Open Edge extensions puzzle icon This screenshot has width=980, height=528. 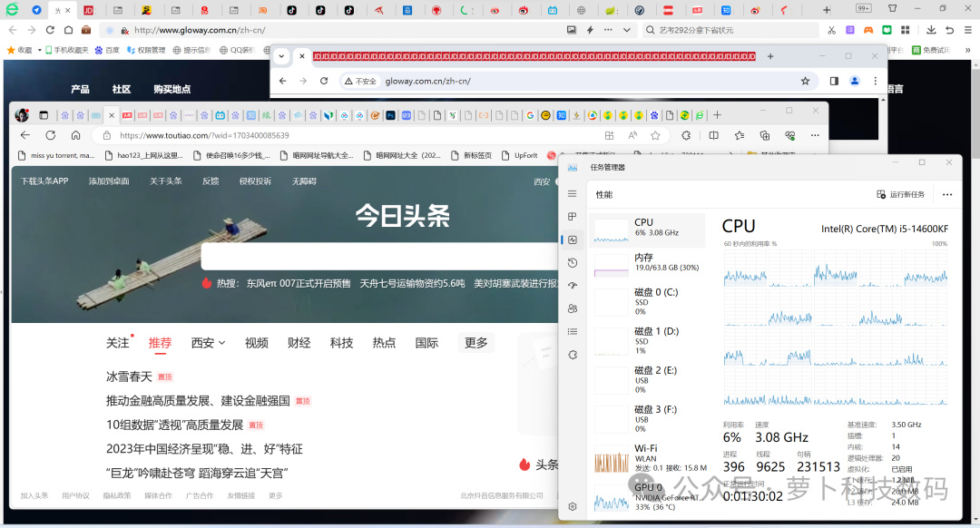coord(686,135)
